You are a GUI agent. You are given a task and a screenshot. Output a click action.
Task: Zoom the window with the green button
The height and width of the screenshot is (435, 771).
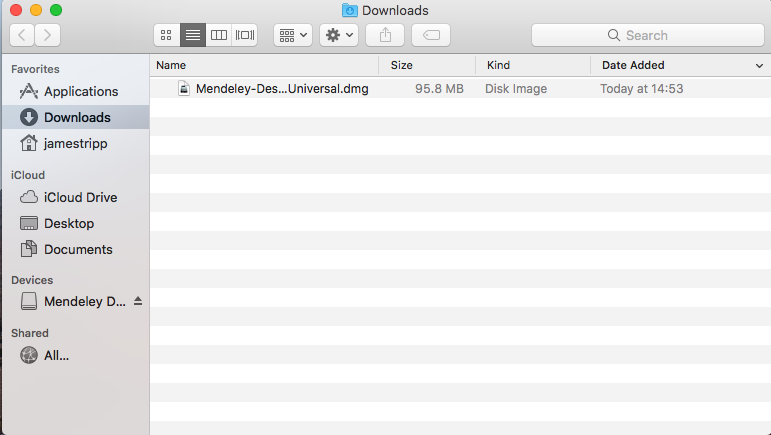pyautogui.click(x=56, y=10)
